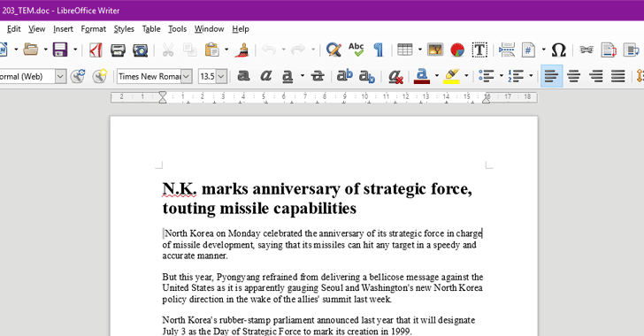Screen dimensions: 644x336
Task: Open insert table dropdown arrow
Action: (419, 50)
